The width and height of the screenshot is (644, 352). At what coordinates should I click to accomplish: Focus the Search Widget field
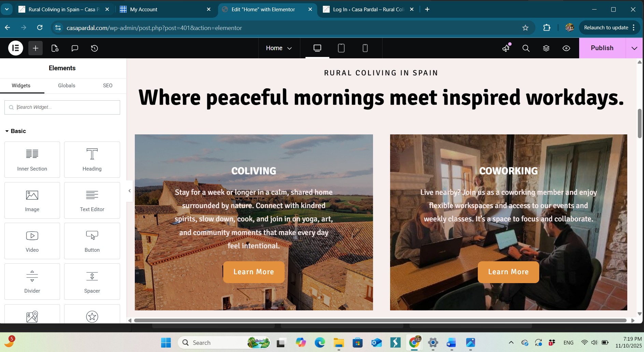pyautogui.click(x=62, y=107)
